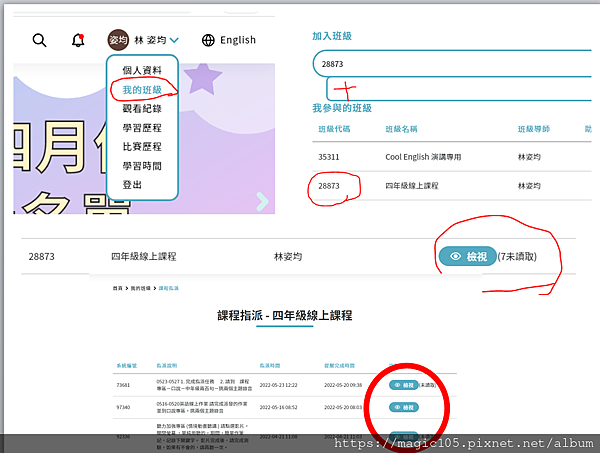The height and width of the screenshot is (453, 600).
Task: Click class code 35311 cell
Action: [329, 157]
